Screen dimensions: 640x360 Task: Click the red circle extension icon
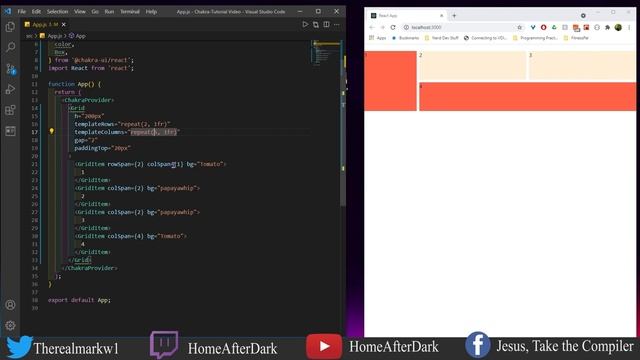[543, 27]
